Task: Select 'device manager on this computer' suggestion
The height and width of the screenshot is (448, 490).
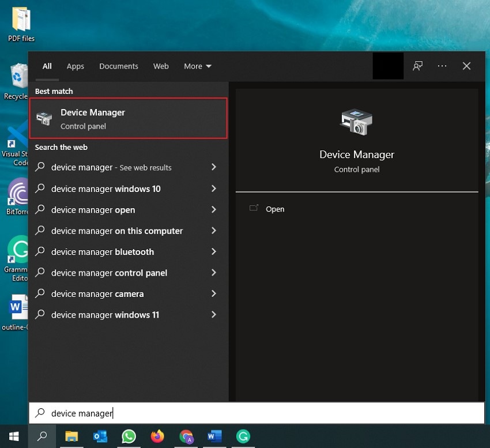Action: (x=128, y=231)
